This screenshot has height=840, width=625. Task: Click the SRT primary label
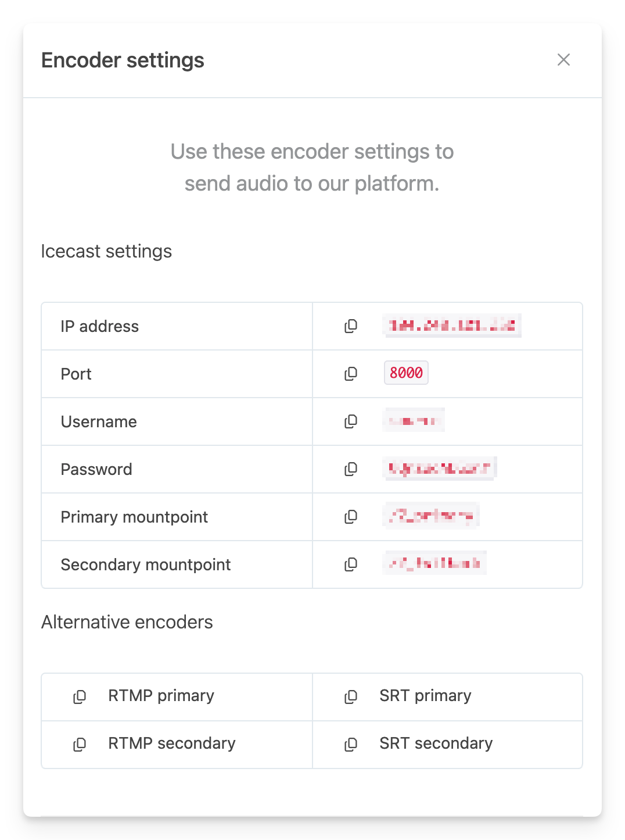(x=425, y=696)
